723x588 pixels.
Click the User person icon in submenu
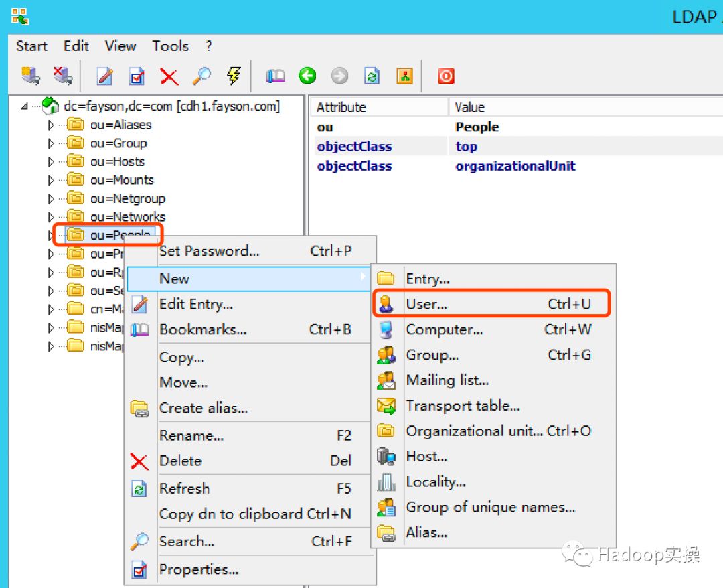point(386,304)
